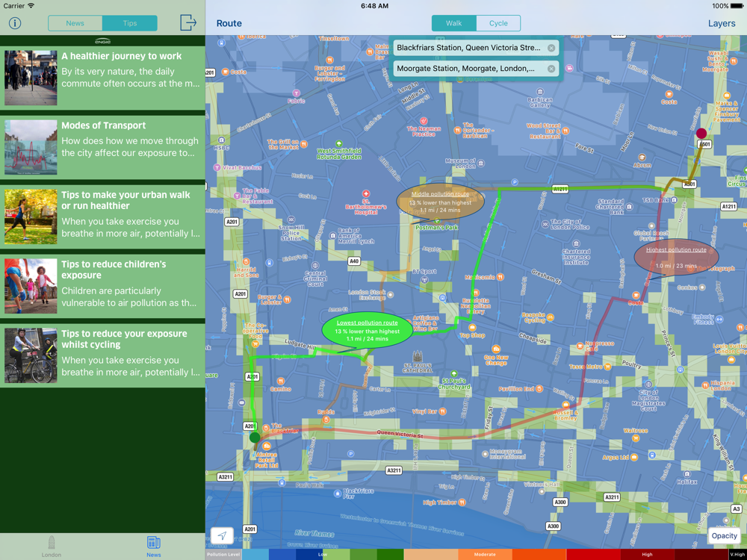Open 'A healthier journey to work' article

click(102, 78)
